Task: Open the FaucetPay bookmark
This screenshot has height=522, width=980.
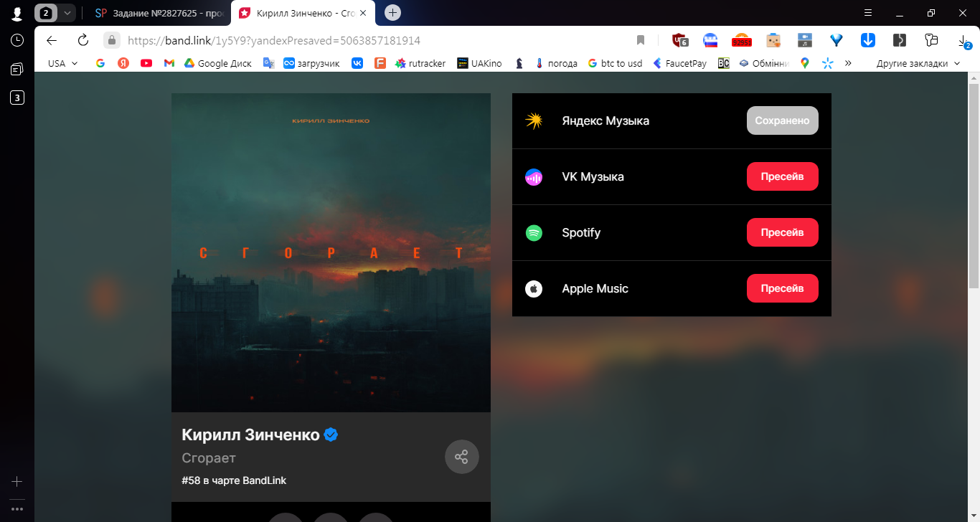Action: coord(679,63)
